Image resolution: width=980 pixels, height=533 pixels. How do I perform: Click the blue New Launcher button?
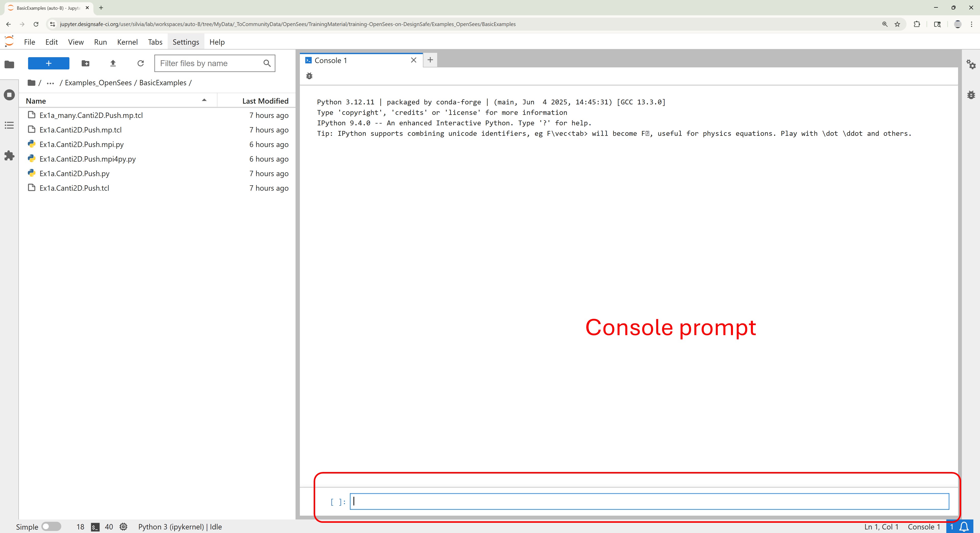click(49, 63)
